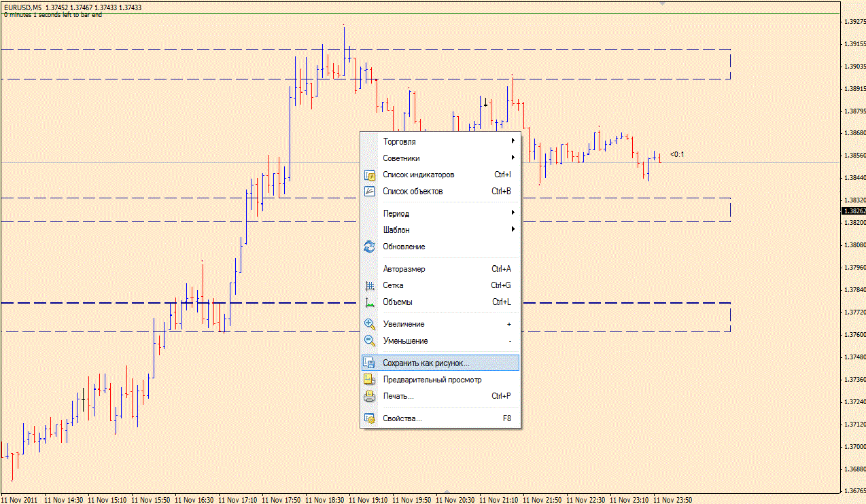This screenshot has width=866, height=504.
Task: Click the Objects List icon
Action: 370,191
